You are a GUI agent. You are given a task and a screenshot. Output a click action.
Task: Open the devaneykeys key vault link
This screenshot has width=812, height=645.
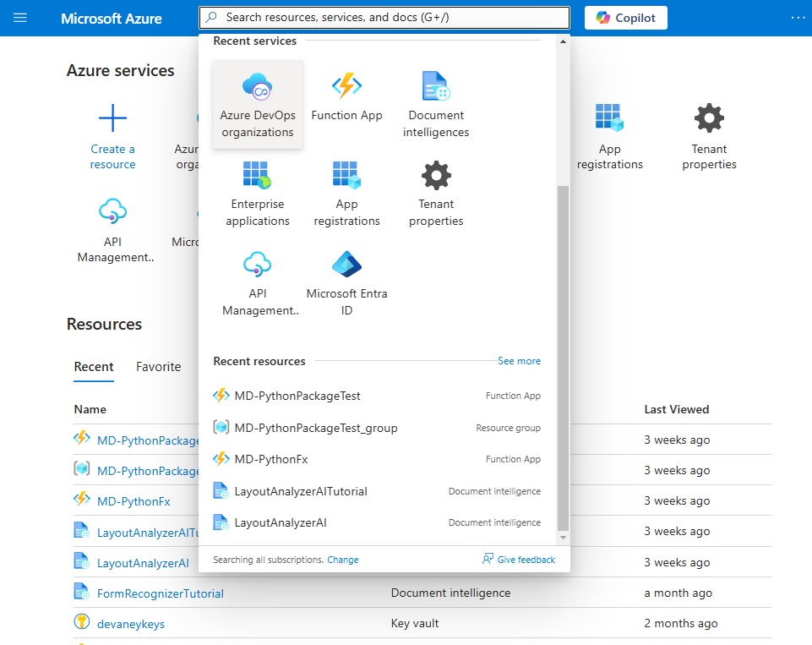pos(131,624)
